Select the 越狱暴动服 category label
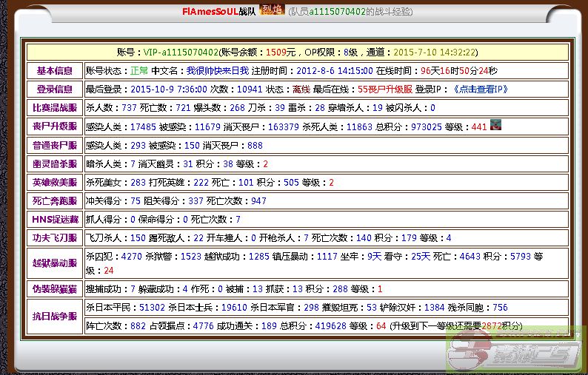 [55, 263]
